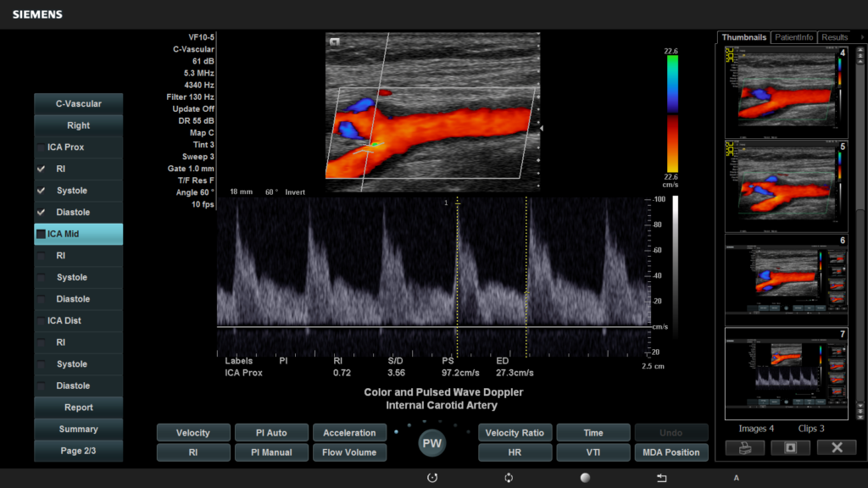This screenshot has height=488, width=868.
Task: Check the ICA Dist checkbox
Action: pyautogui.click(x=42, y=321)
